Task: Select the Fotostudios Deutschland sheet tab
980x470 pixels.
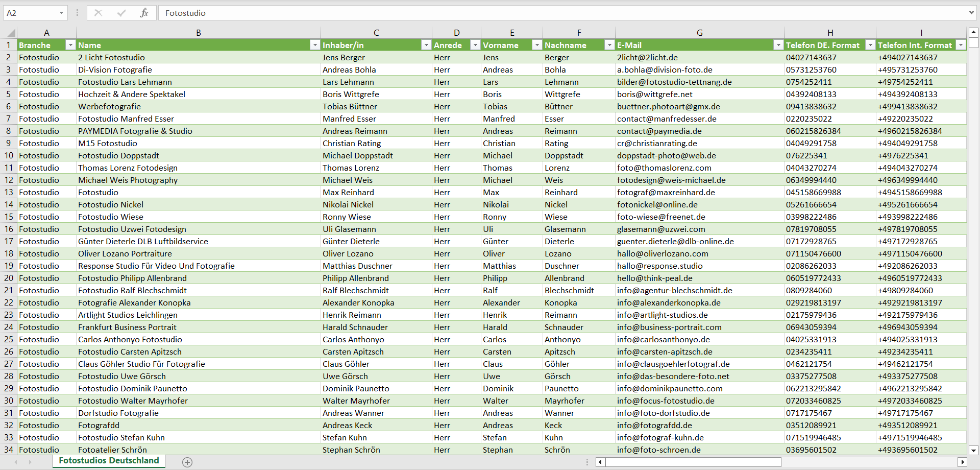Action: point(109,460)
